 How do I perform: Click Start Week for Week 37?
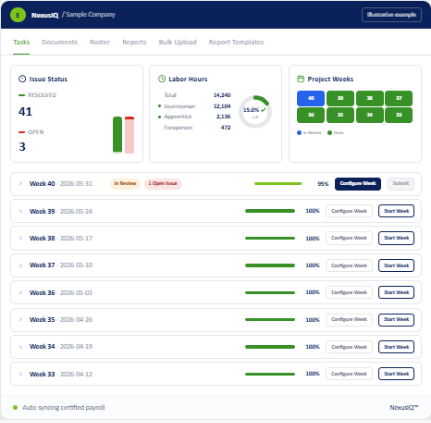396,266
